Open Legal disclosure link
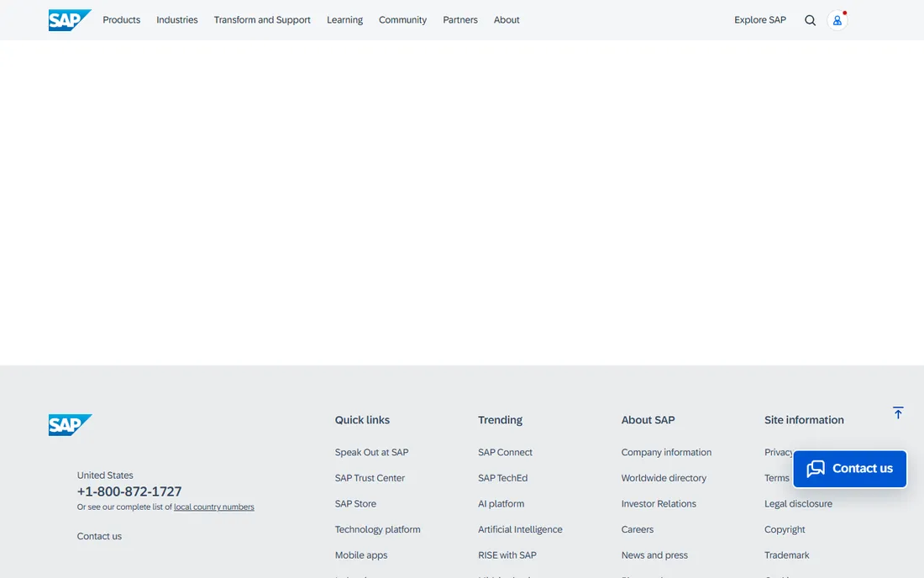 (798, 504)
